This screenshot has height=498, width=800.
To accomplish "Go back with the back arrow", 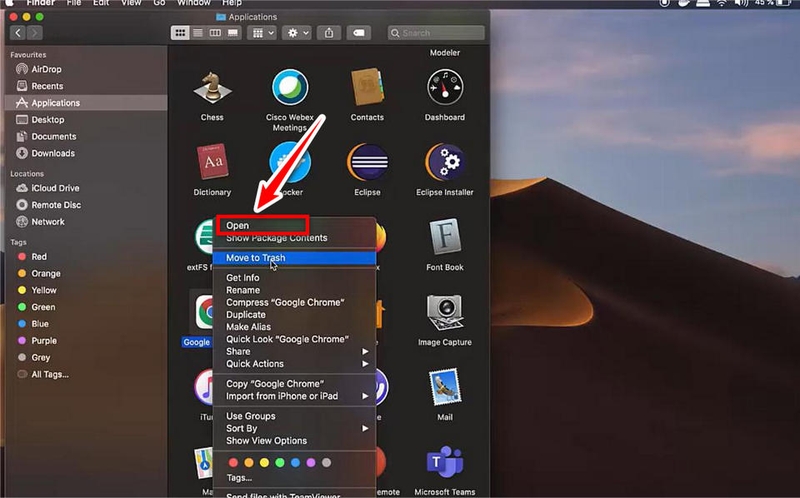I will (x=18, y=33).
